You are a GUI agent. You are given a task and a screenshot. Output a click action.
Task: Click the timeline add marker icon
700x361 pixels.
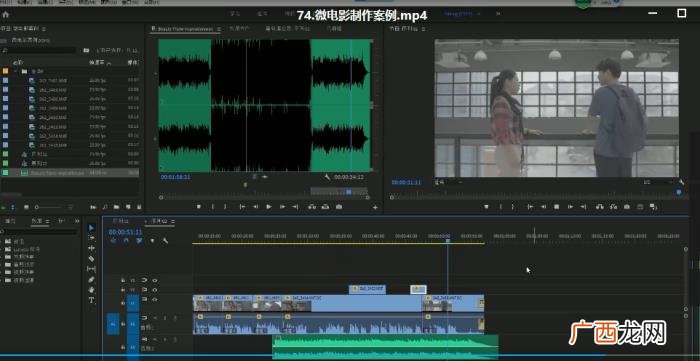click(x=152, y=241)
